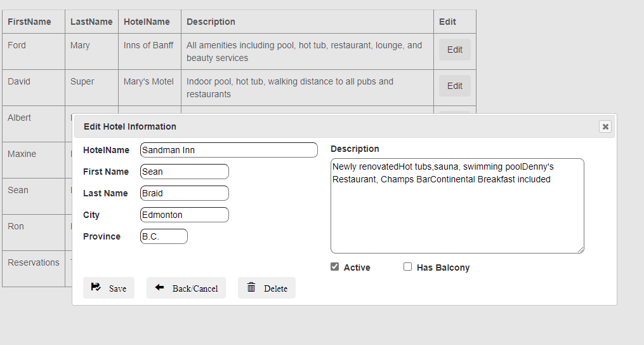This screenshot has width=644, height=345.
Task: Click the 'Super' last name cell
Action: click(x=91, y=88)
